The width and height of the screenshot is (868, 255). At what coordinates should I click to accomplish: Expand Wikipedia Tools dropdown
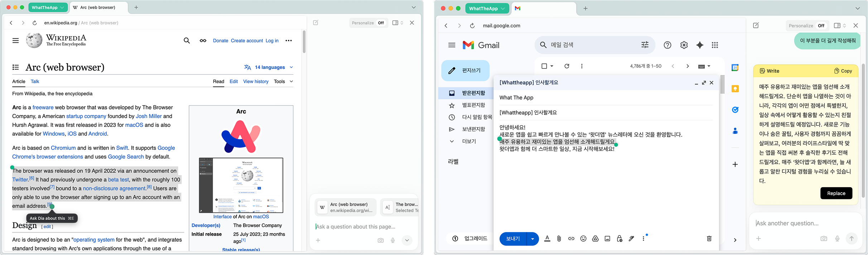(284, 81)
